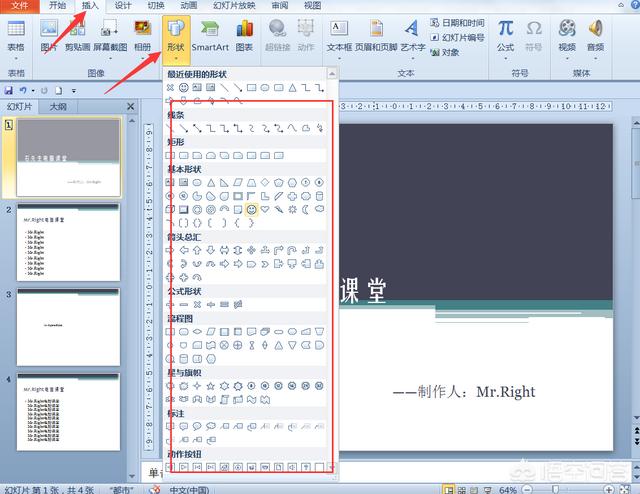Viewport: 640px width, 494px height.
Task: Save the presentation from quick access toolbar
Action: coord(9,90)
